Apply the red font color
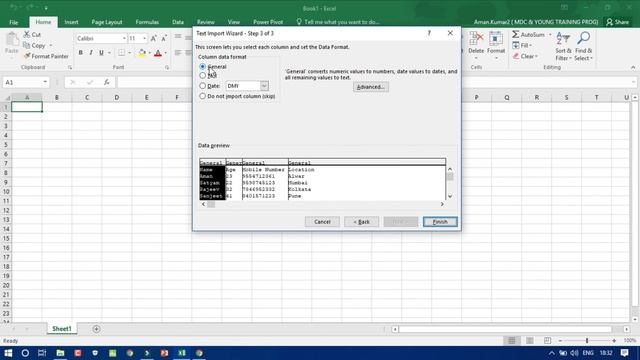The image size is (640, 360). point(158,53)
